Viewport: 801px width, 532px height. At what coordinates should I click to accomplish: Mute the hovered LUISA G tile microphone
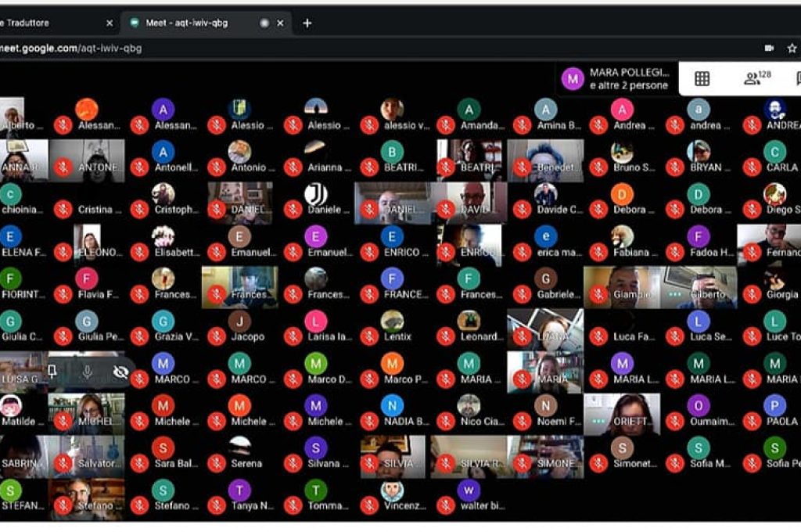pos(87,372)
